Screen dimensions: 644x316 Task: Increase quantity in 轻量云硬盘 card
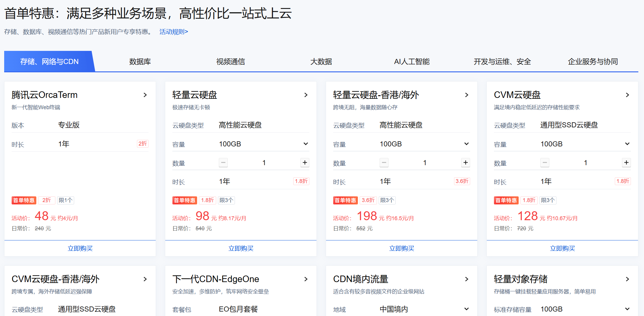click(305, 162)
